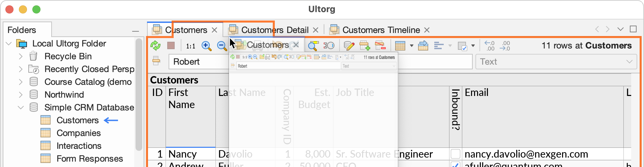Click the Folders panel vertical scrollbar
The height and width of the screenshot is (167, 644).
tap(139, 95)
